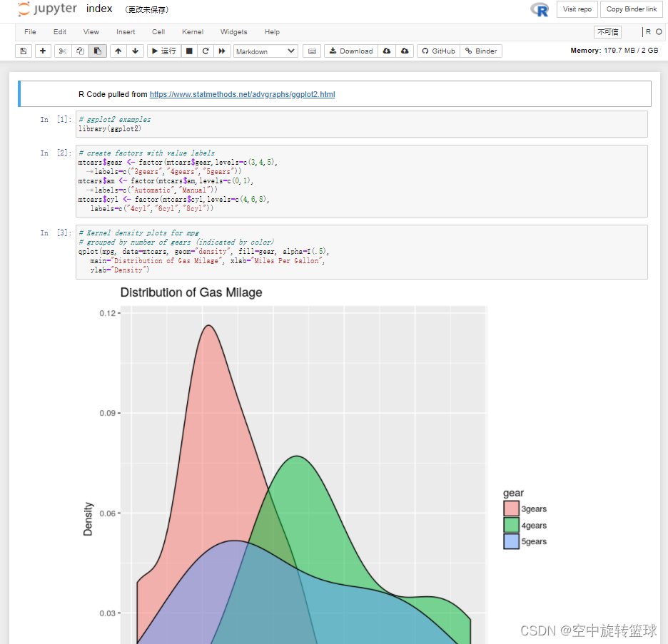Interrupt the kernel with stop icon
Viewport: 668px width, 644px height.
(189, 51)
